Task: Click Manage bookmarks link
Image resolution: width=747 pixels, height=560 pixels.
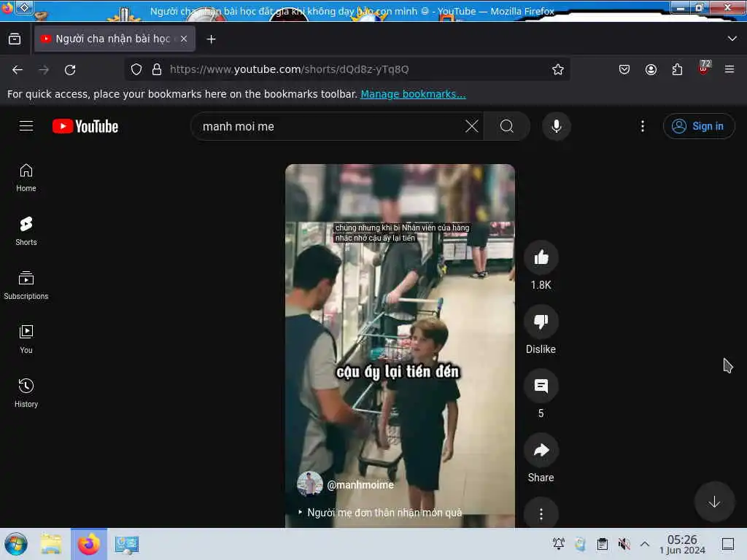Action: coord(413,94)
